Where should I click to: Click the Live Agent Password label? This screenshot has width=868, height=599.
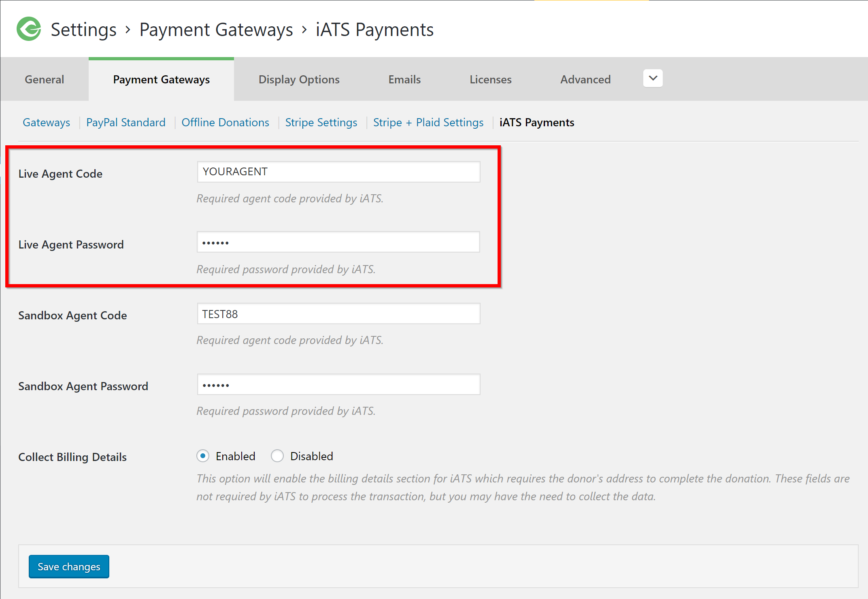point(71,244)
